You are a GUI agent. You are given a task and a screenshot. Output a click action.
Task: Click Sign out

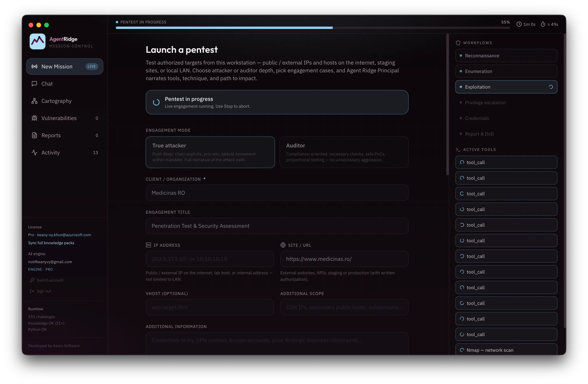[40, 291]
